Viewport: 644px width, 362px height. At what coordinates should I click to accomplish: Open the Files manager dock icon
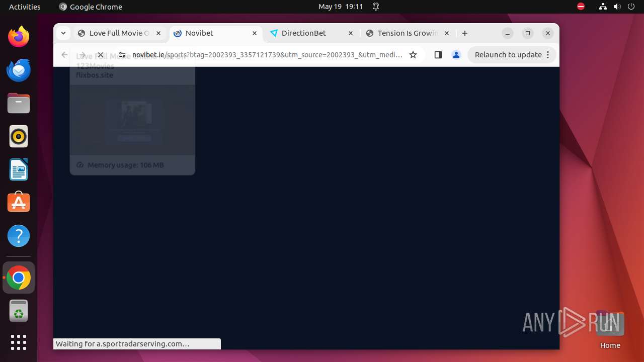19,103
